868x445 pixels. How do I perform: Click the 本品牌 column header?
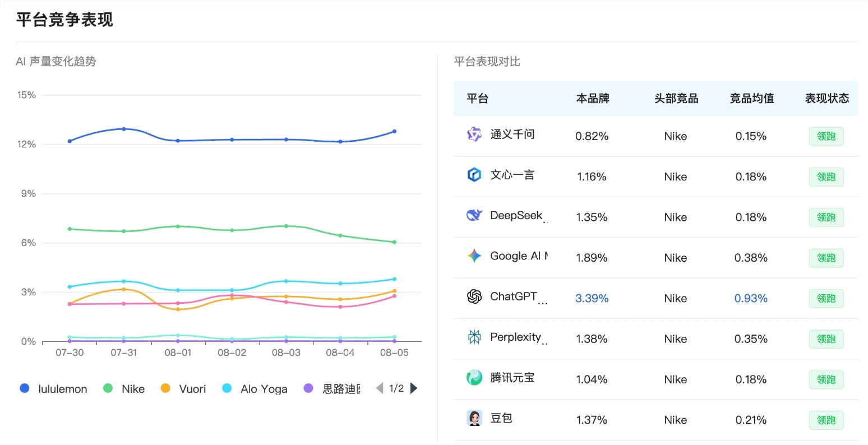coord(593,99)
